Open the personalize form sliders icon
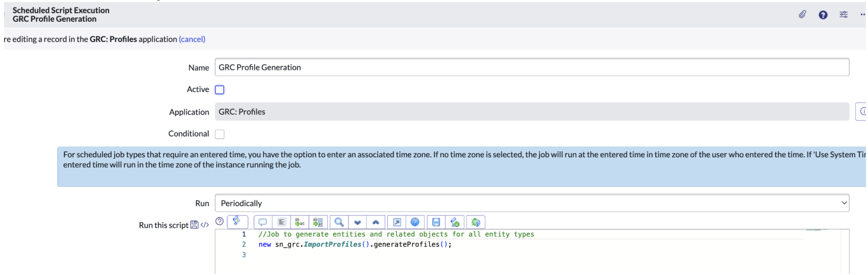The height and width of the screenshot is (275, 868). click(x=844, y=14)
